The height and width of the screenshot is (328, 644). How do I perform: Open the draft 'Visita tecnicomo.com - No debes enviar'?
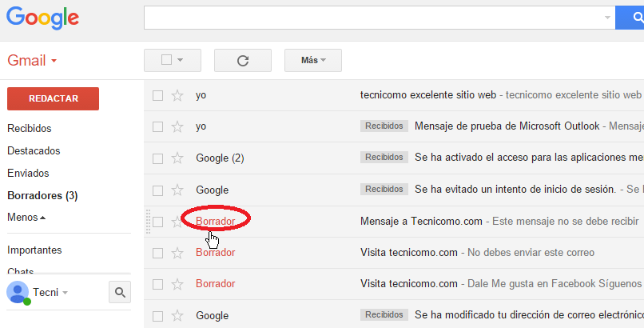coord(408,252)
